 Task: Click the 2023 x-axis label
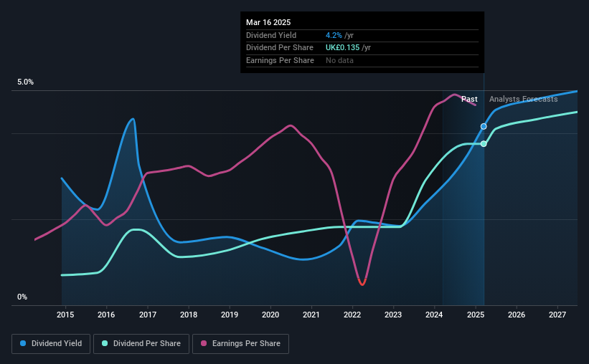click(x=393, y=315)
